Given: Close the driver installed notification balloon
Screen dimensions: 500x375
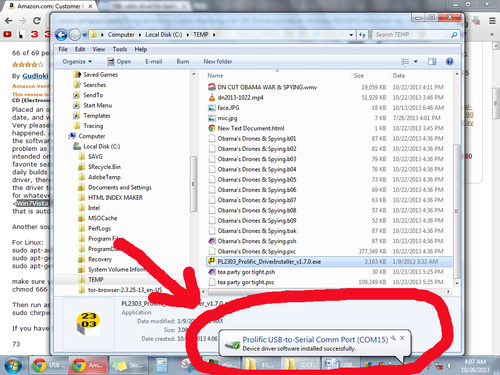Looking at the screenshot, I should [x=402, y=338].
